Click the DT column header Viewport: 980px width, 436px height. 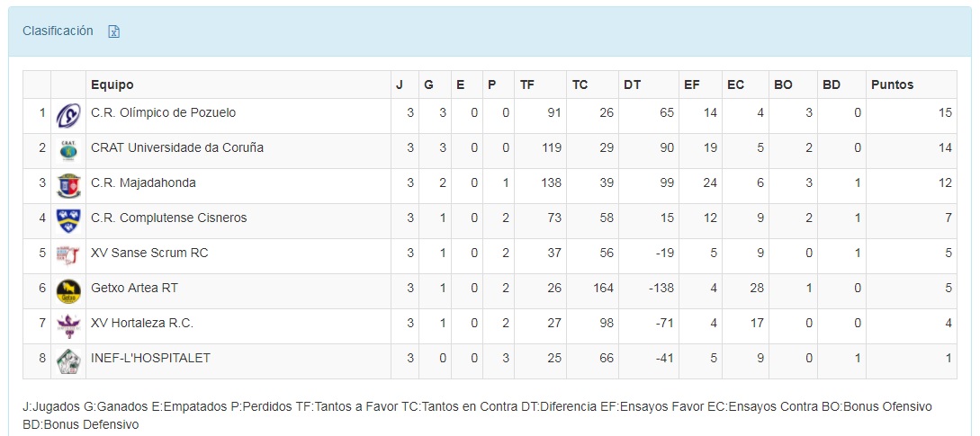[632, 85]
